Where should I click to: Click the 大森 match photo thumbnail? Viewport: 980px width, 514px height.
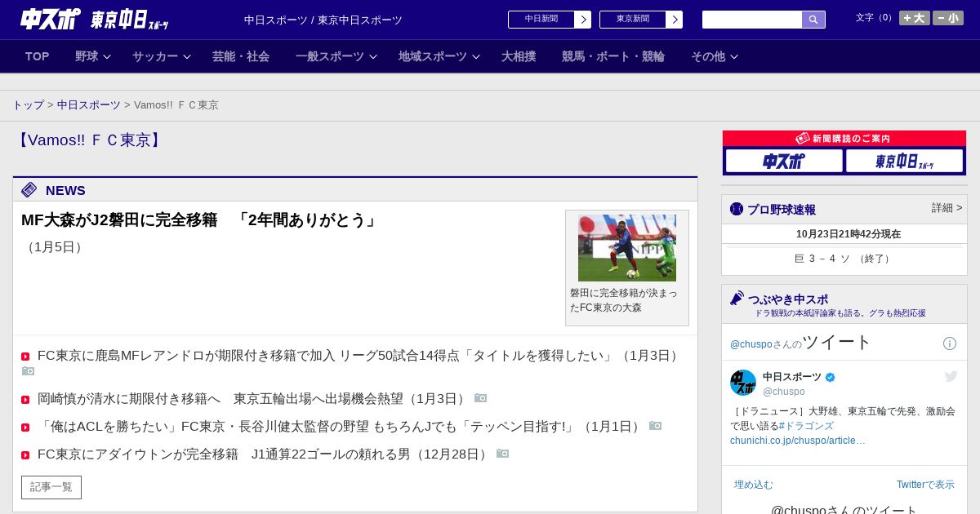(627, 248)
